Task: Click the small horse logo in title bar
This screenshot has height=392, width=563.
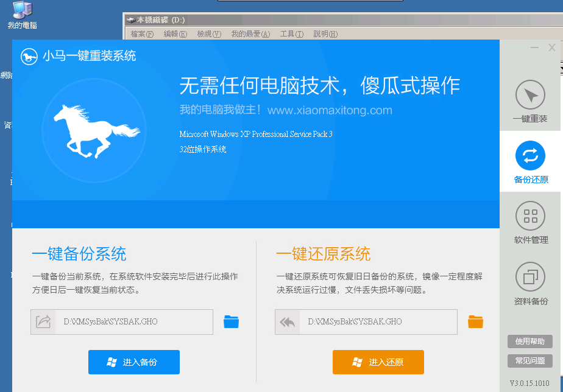Action: [29, 57]
